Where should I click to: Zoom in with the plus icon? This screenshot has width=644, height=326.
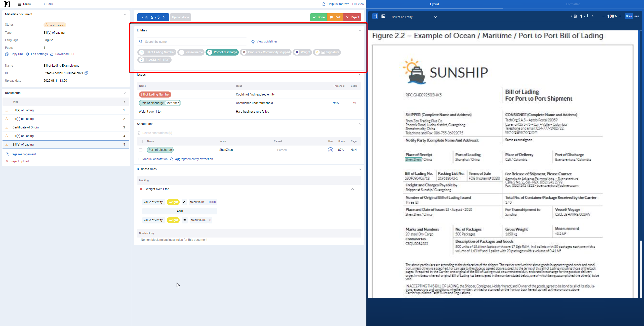pyautogui.click(x=620, y=16)
